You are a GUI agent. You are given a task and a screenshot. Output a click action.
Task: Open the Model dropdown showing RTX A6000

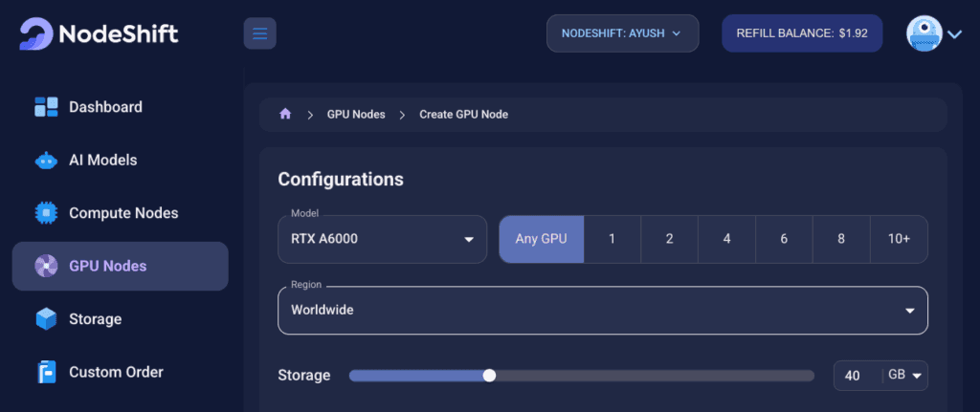click(x=383, y=239)
